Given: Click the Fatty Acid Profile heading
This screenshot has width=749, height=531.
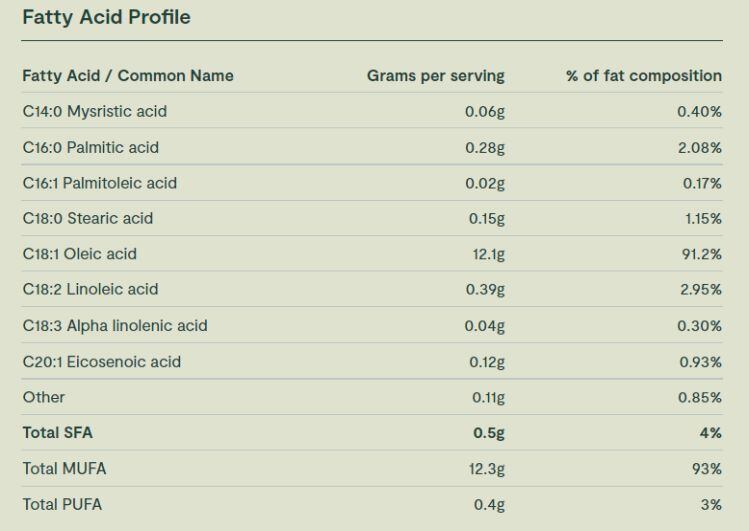Looking at the screenshot, I should (x=106, y=17).
